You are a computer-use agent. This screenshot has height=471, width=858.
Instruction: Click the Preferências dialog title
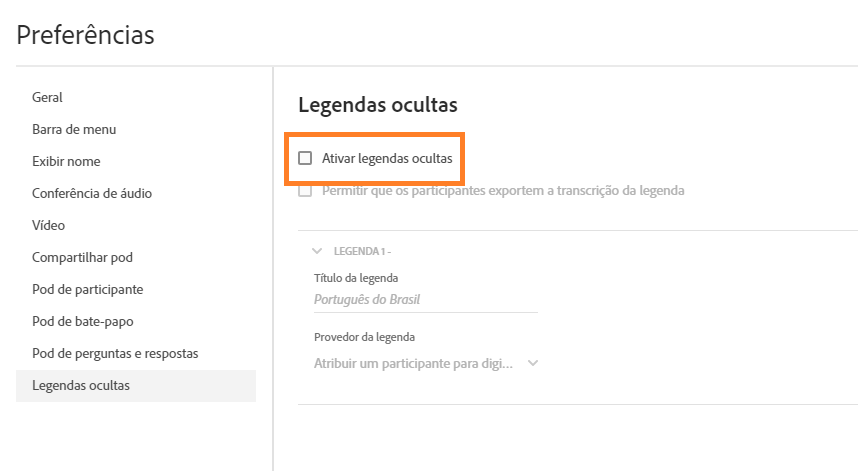click(86, 35)
